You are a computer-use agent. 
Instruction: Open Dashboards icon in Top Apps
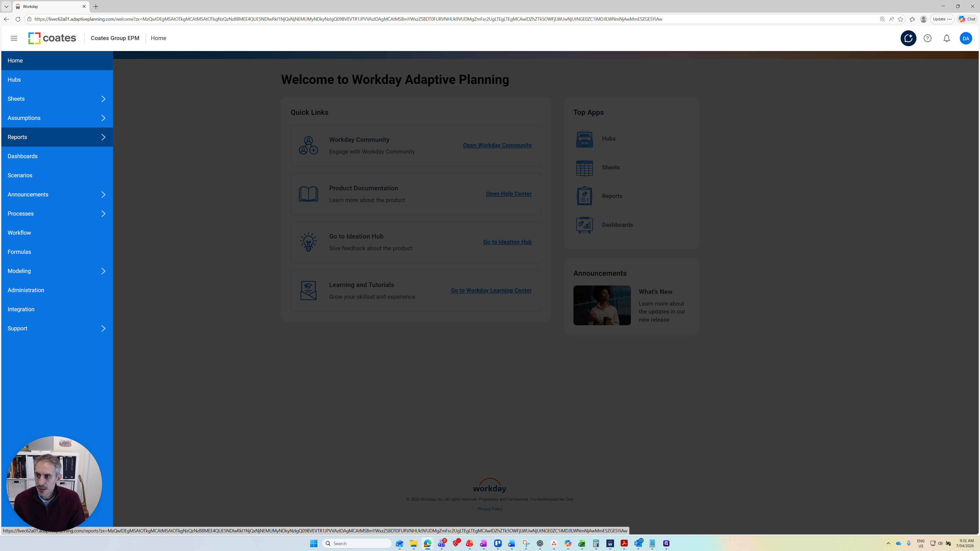584,225
